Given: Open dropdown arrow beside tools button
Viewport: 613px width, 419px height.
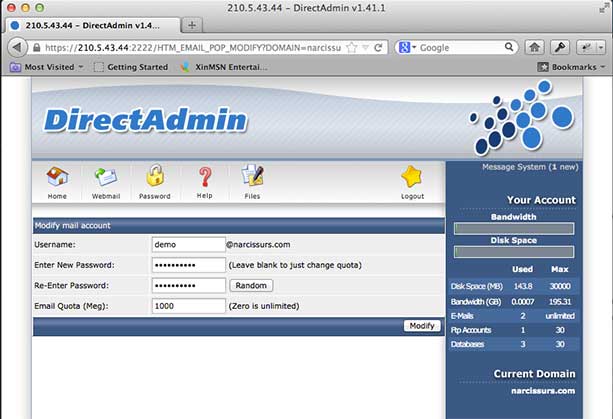Looking at the screenshot, I should coord(601,48).
